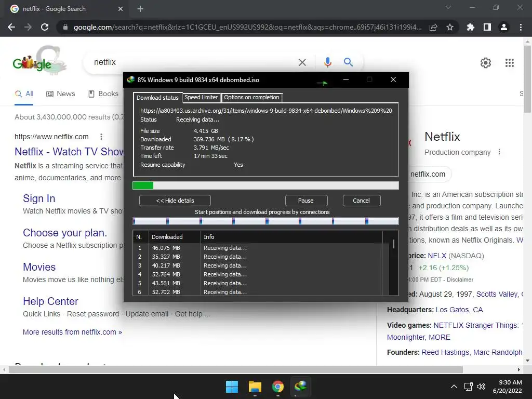532x399 pixels.
Task: Switch to the Books results tab
Action: coord(103,94)
